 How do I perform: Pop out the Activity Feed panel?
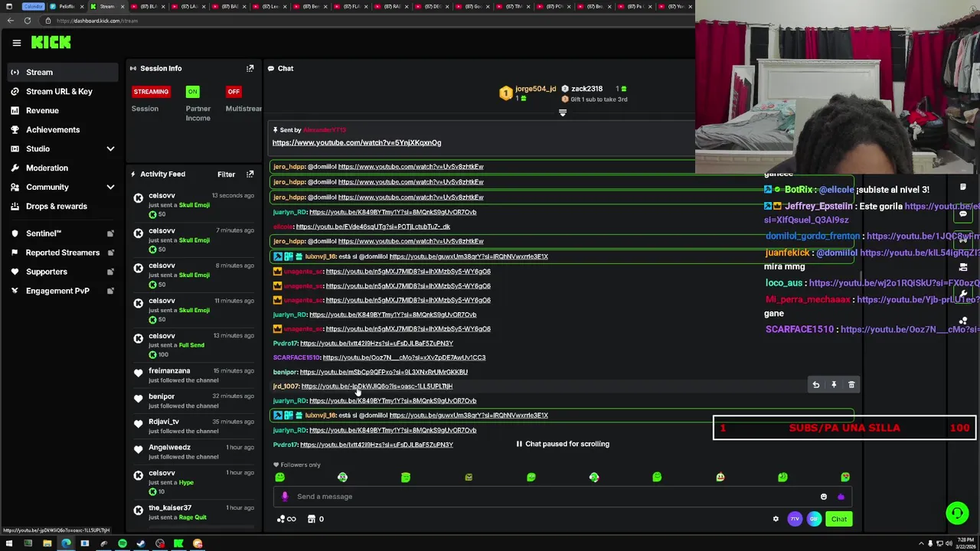(250, 174)
